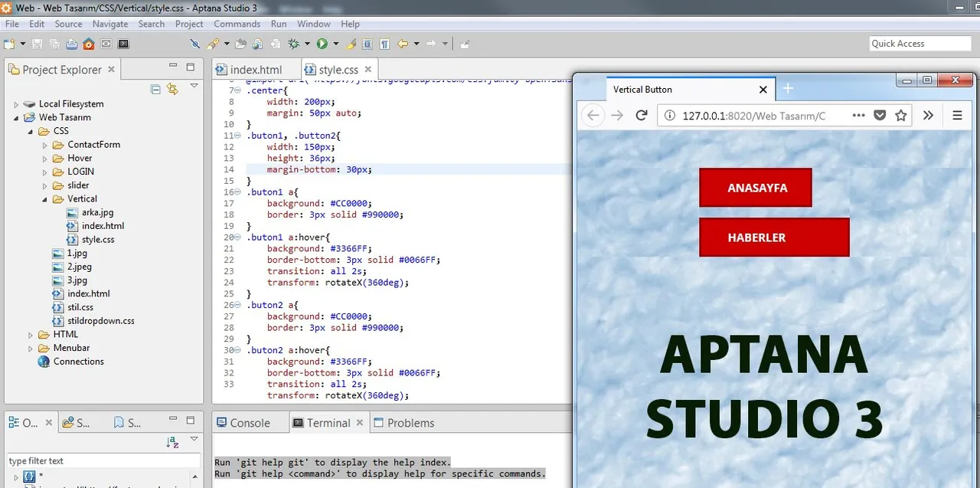This screenshot has width=980, height=488.
Task: Expand the Menubar folder
Action: [30, 349]
